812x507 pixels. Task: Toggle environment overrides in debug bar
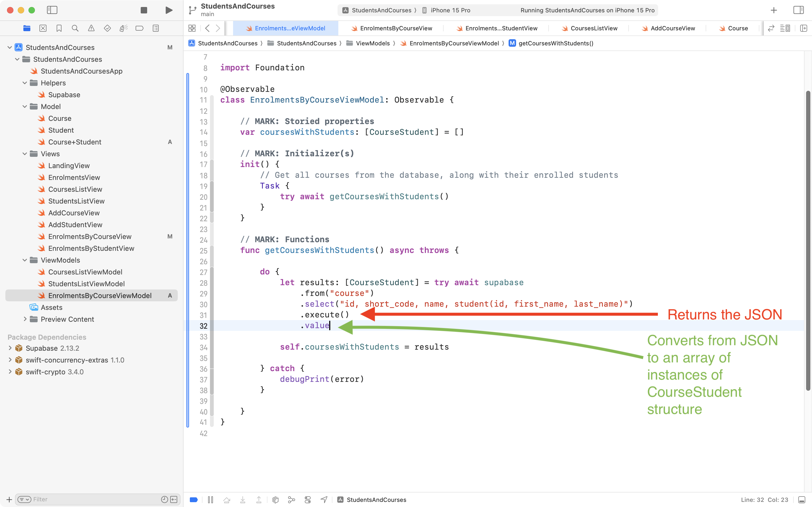(307, 500)
